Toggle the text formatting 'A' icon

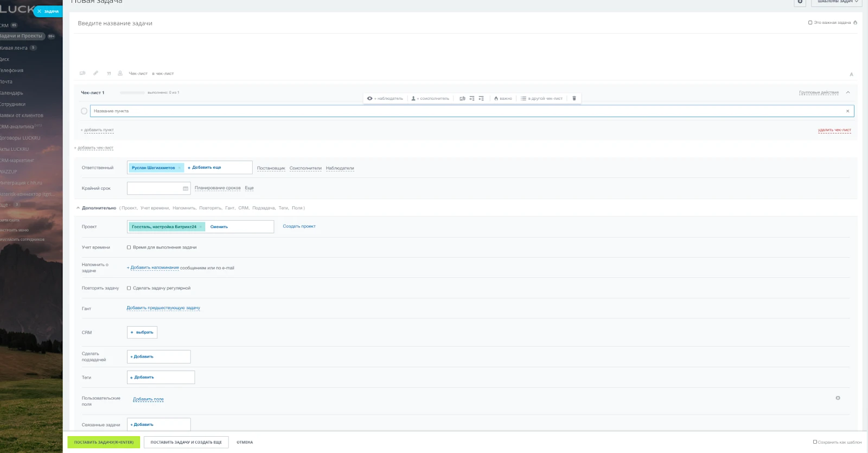point(851,74)
